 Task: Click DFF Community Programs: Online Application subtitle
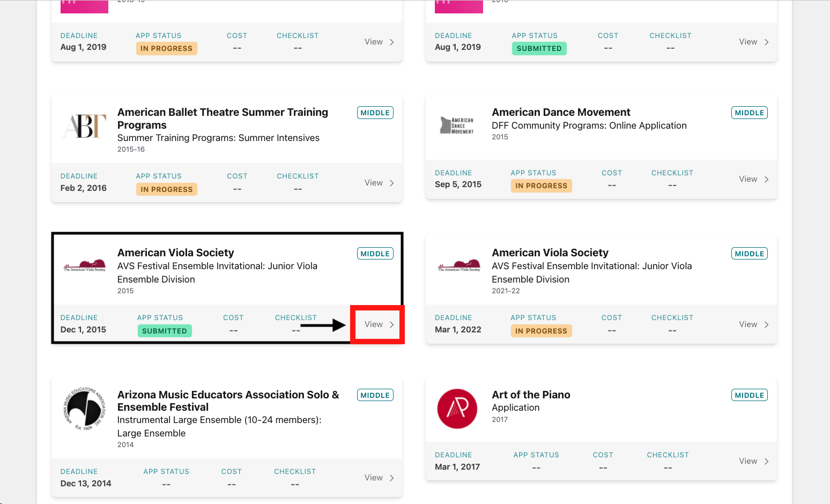point(589,125)
